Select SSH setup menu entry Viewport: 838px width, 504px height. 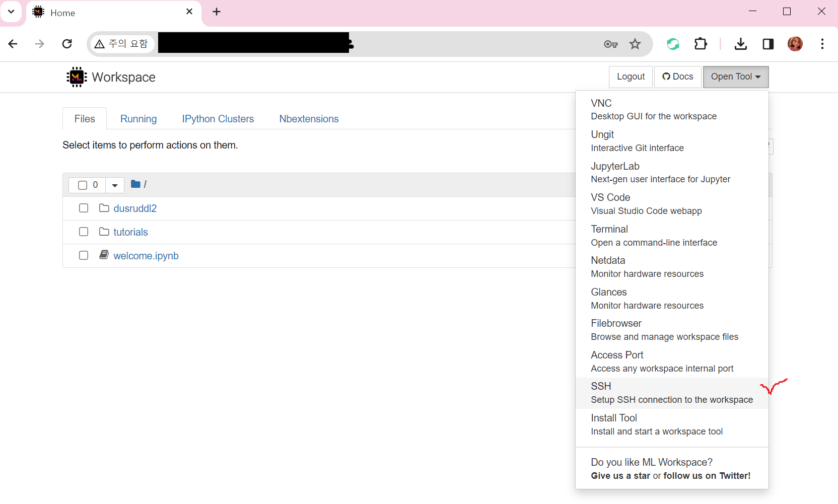(672, 393)
